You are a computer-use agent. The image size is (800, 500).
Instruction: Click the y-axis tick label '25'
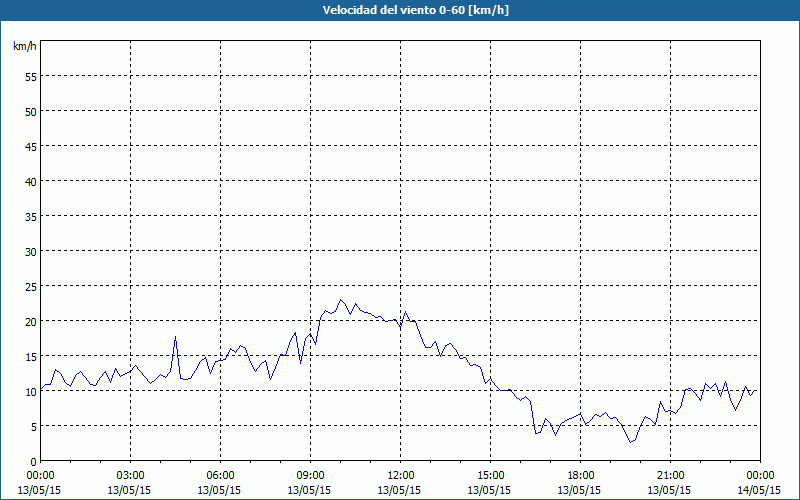[31, 286]
